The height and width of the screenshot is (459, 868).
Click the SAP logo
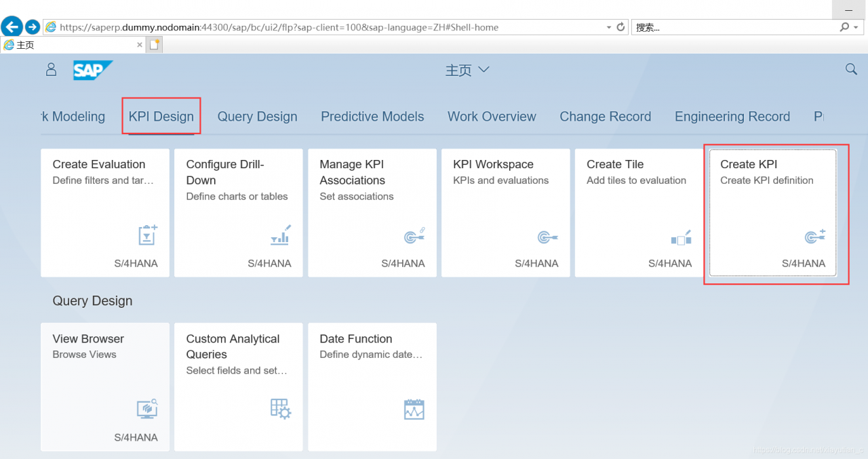pos(92,71)
